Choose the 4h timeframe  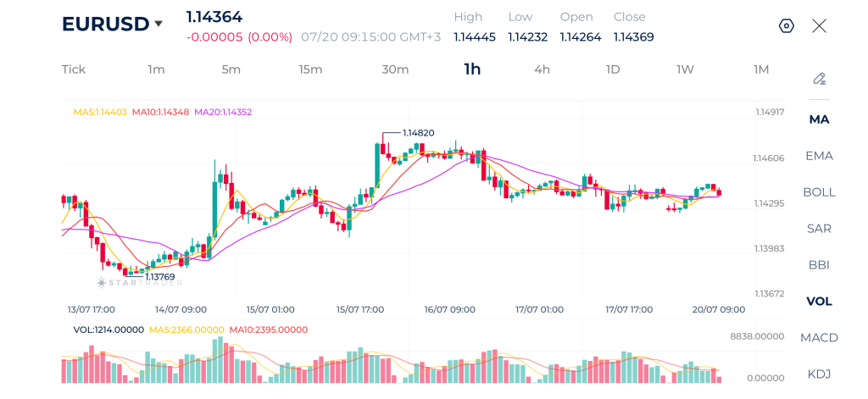point(542,69)
